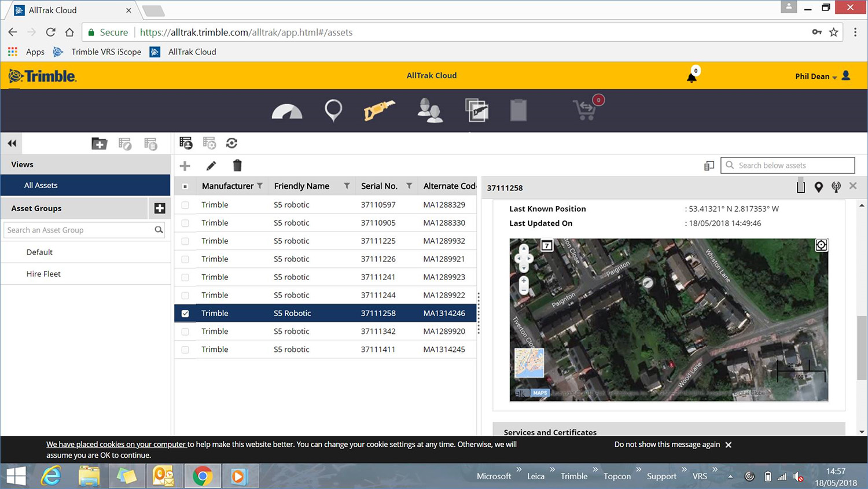Click the edit asset pencil icon

pos(211,166)
